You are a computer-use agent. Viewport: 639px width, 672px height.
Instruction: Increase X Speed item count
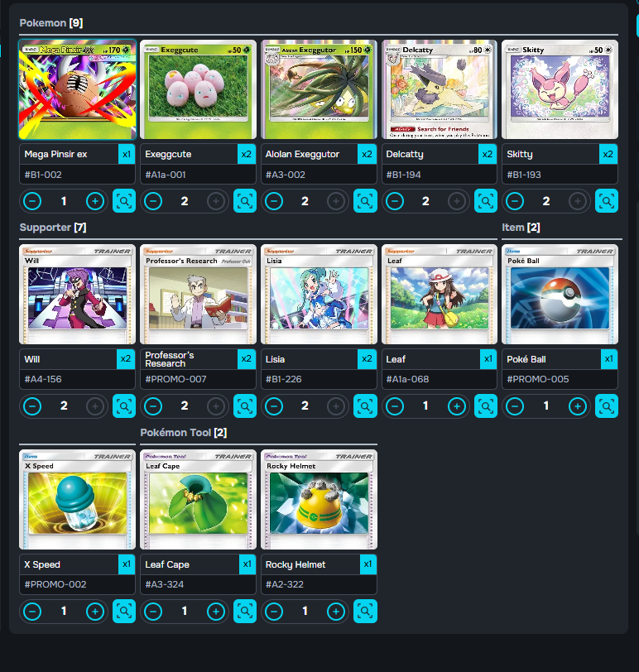(x=95, y=611)
